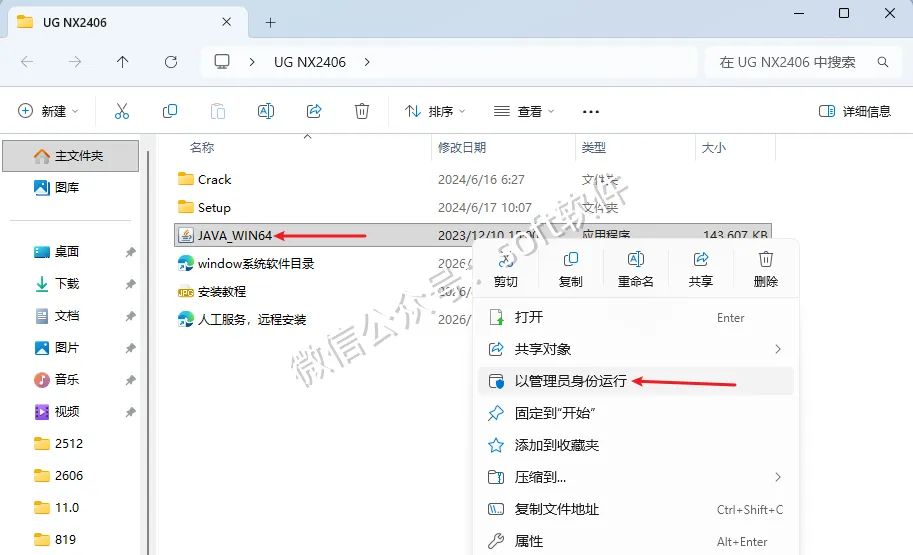Expand the 压缩到... submenu
Image resolution: width=913 pixels, height=555 pixels.
click(x=777, y=477)
